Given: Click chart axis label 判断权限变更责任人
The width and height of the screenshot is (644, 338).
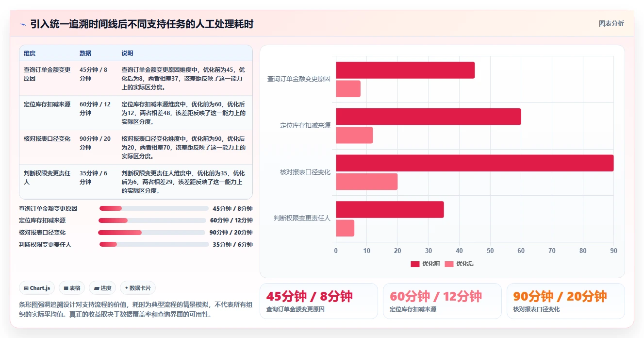Looking at the screenshot, I should click(302, 219).
